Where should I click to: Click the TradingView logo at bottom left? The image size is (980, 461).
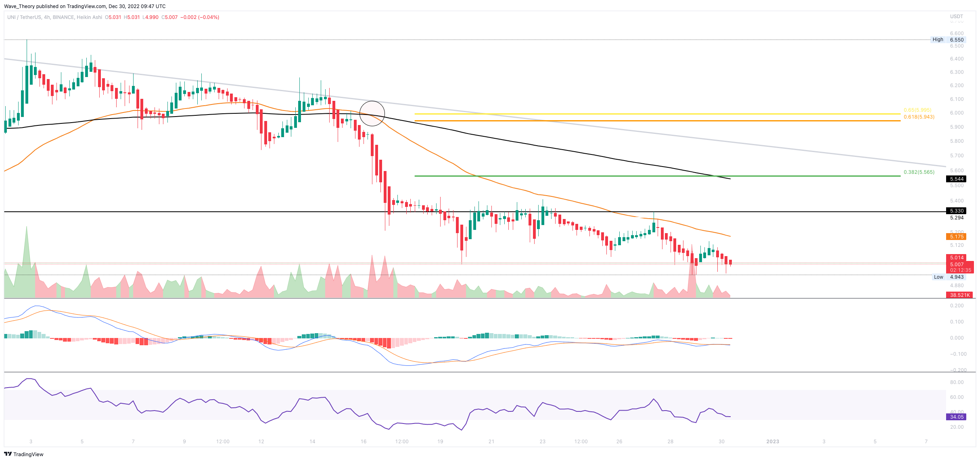23,454
